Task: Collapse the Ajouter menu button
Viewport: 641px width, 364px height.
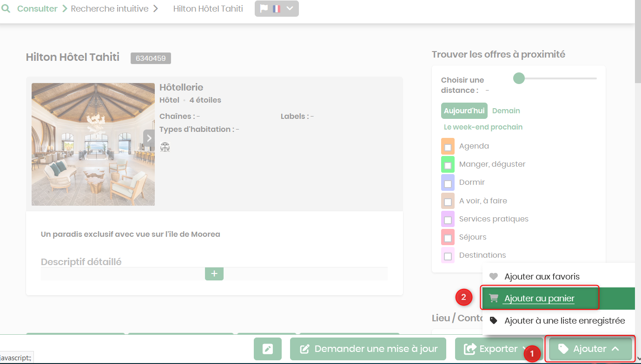Action: pyautogui.click(x=590, y=349)
